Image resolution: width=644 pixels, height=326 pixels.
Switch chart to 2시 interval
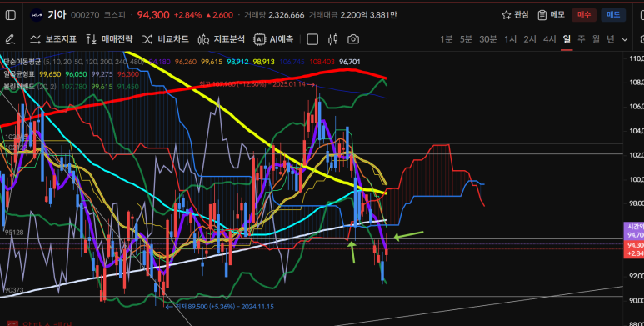(530, 39)
